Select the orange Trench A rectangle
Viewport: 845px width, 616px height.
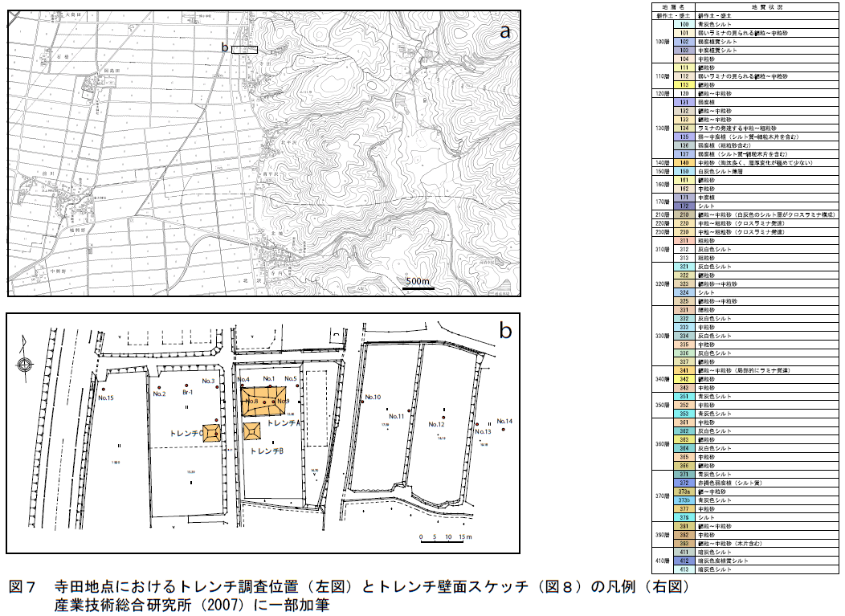264,402
